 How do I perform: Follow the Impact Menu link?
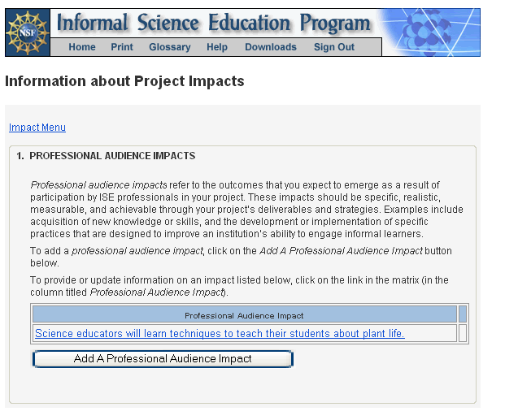(37, 128)
